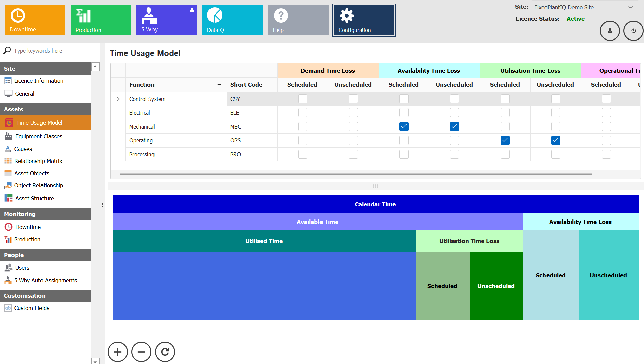Sort by the Function column arrow
The height and width of the screenshot is (364, 644).
[219, 85]
